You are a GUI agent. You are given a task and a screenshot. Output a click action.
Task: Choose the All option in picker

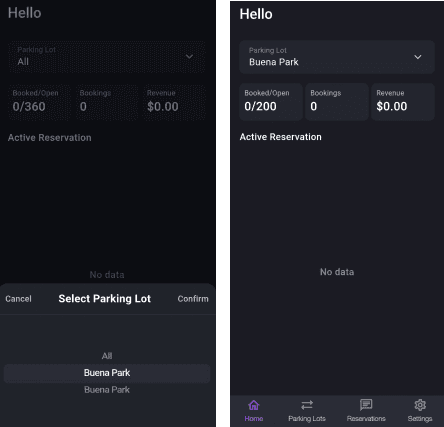tap(107, 356)
